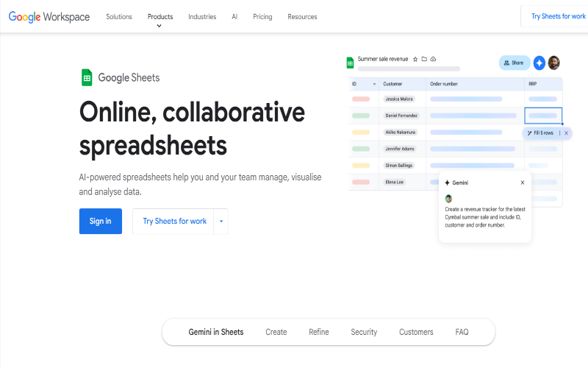This screenshot has height=368, width=588.
Task: Click the blue Sign in button
Action: (x=101, y=222)
